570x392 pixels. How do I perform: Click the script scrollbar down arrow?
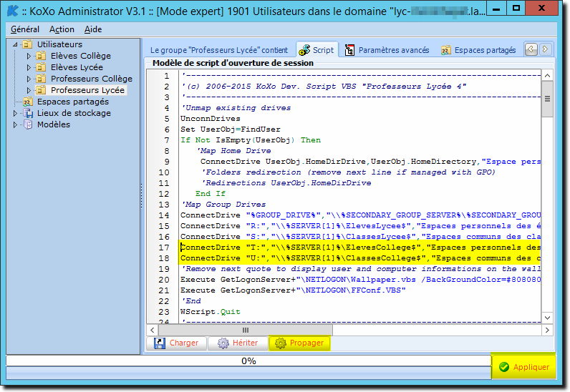pos(547,318)
